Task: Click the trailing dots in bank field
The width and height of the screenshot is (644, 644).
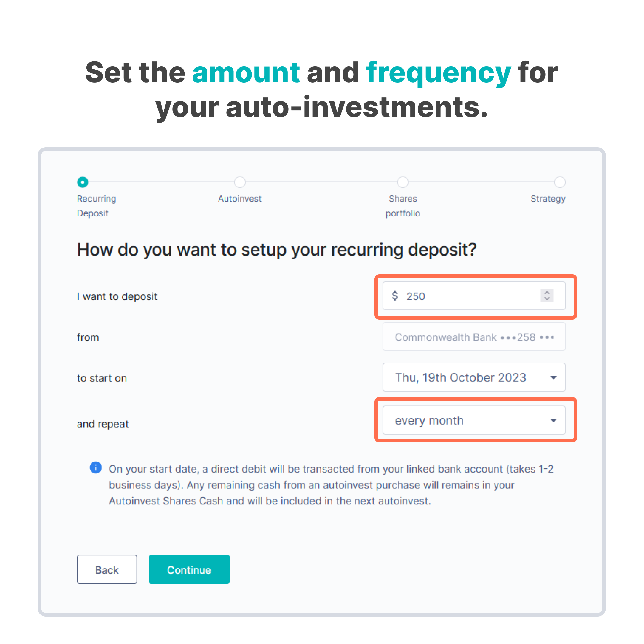Action: 547,337
